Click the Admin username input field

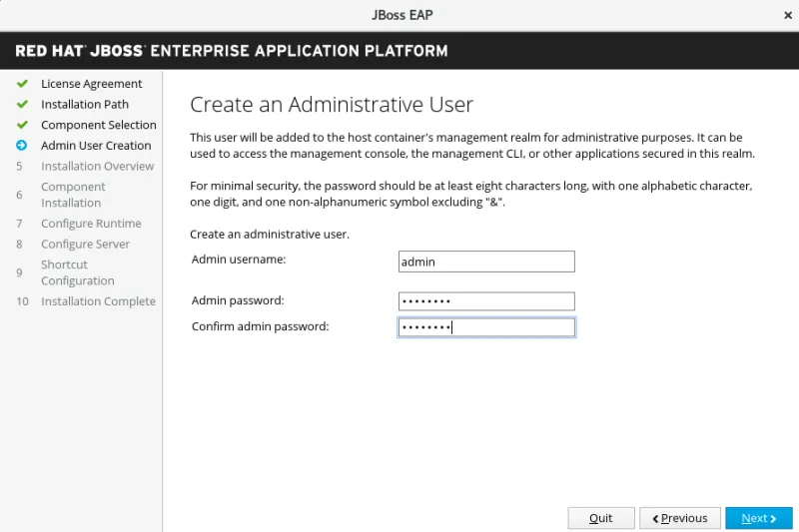coord(486,262)
